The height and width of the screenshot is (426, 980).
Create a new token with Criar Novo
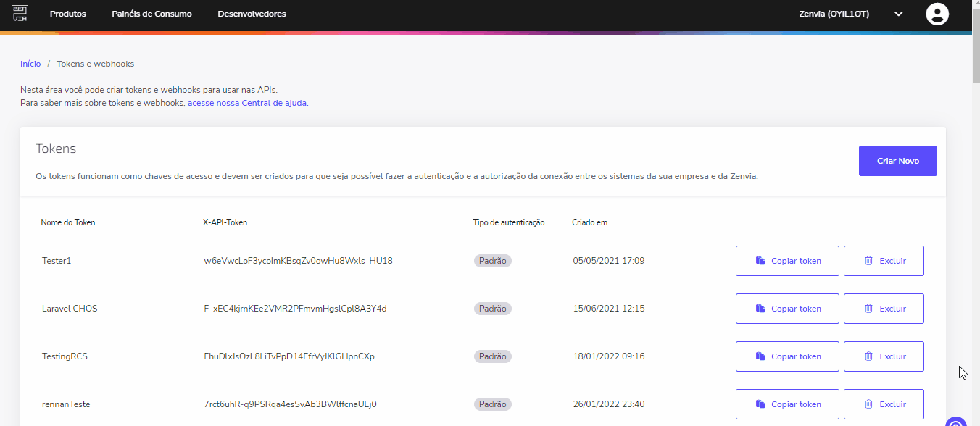pos(898,161)
